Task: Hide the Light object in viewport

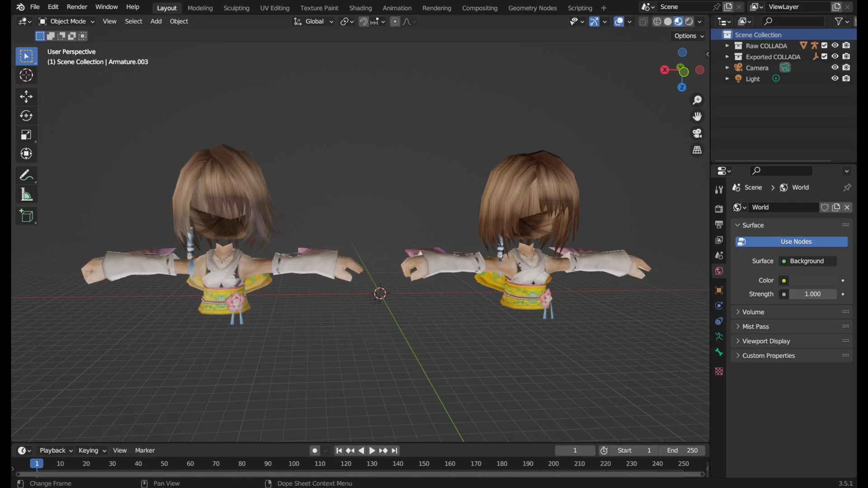Action: click(835, 79)
